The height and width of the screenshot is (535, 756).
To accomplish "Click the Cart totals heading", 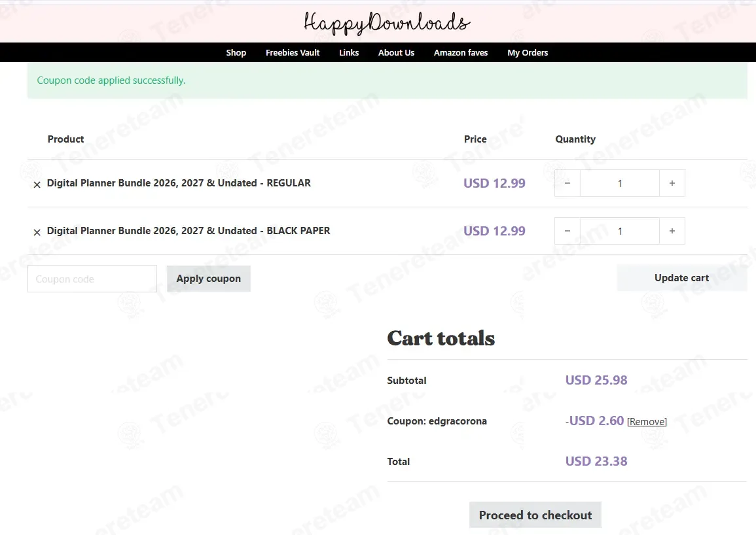I will (x=441, y=338).
